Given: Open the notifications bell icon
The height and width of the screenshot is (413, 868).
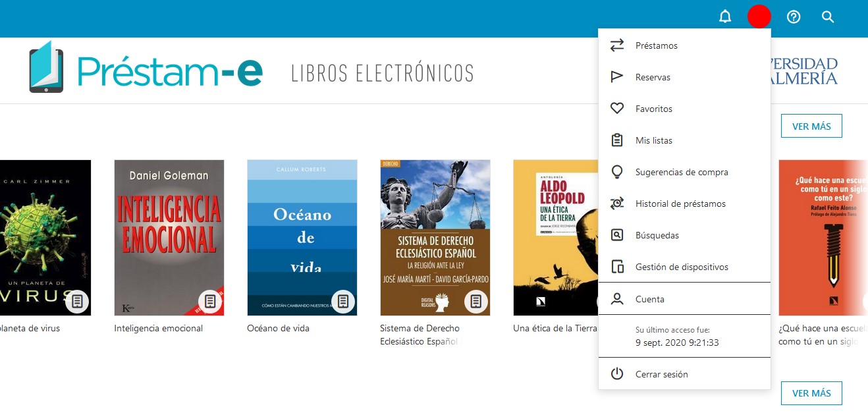Looking at the screenshot, I should (725, 17).
